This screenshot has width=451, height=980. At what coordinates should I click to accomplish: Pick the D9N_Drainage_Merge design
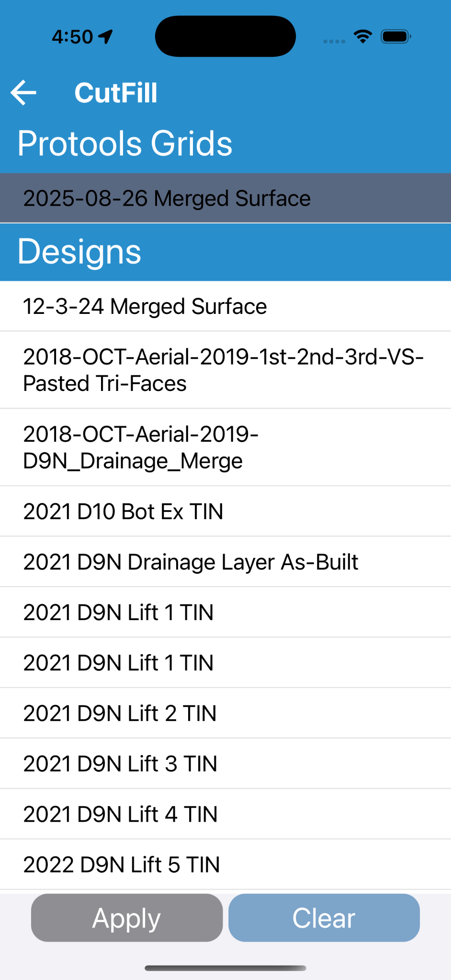click(x=225, y=447)
